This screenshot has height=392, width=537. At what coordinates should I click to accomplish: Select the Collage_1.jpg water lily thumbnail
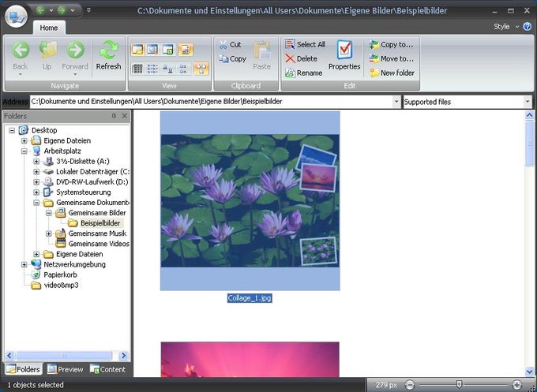coord(250,201)
